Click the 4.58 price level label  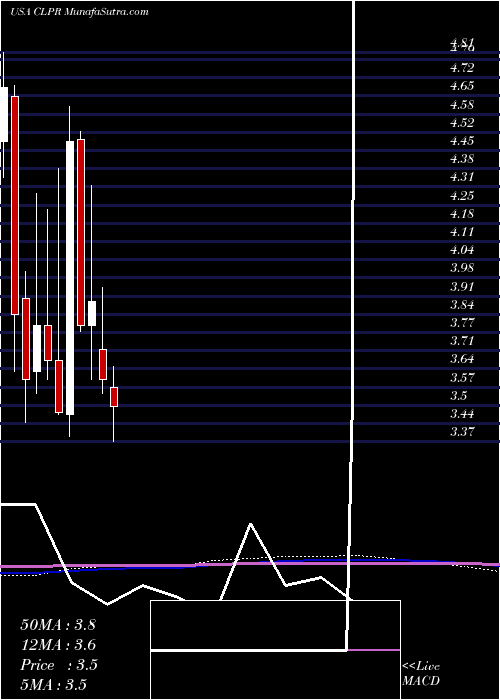[x=462, y=105]
